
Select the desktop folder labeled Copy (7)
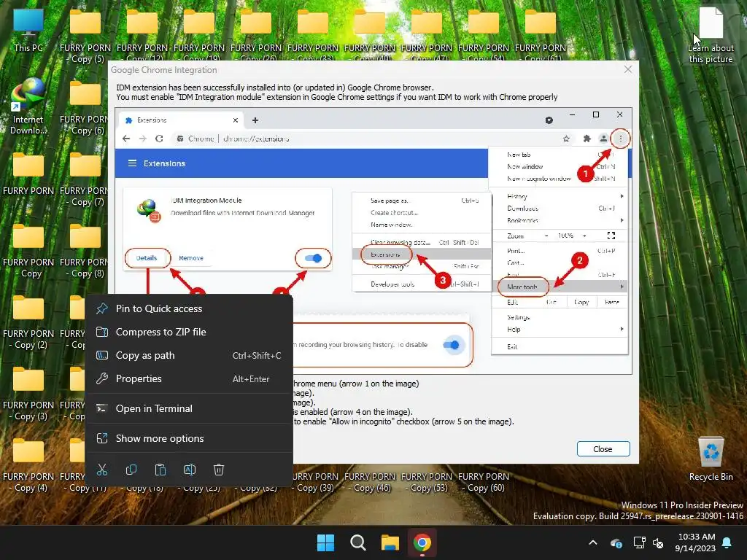tap(85, 179)
